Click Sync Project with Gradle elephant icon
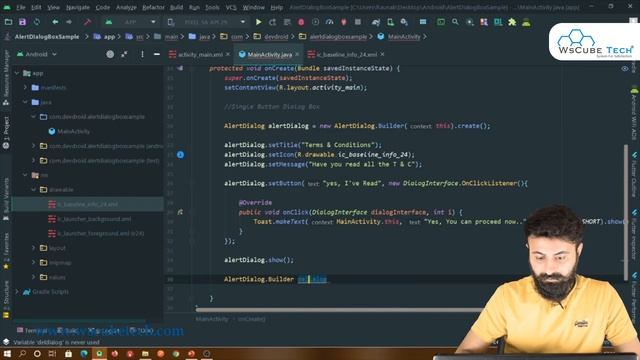 click(376, 22)
